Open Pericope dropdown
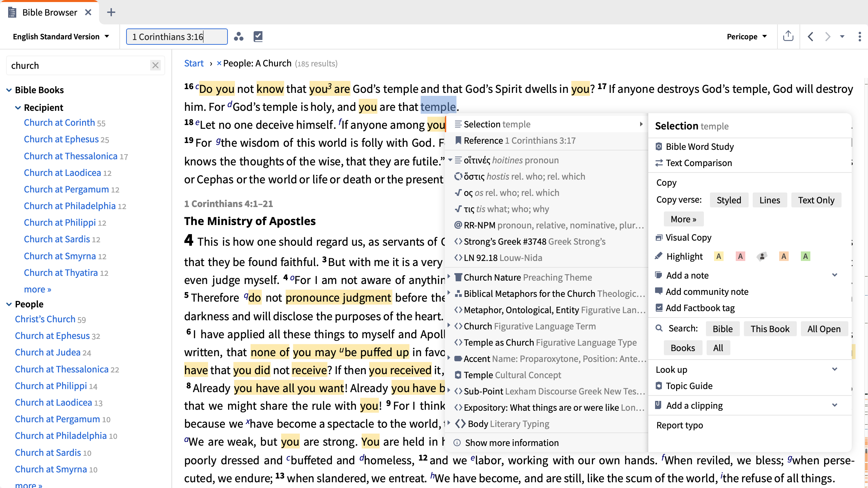This screenshot has height=488, width=868. [747, 37]
